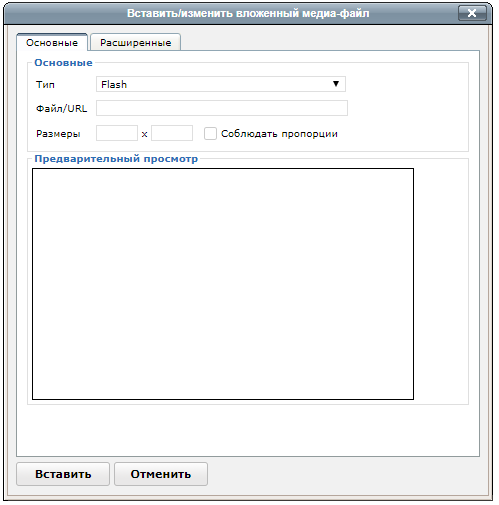Open the Flash type combo box

[x=221, y=84]
